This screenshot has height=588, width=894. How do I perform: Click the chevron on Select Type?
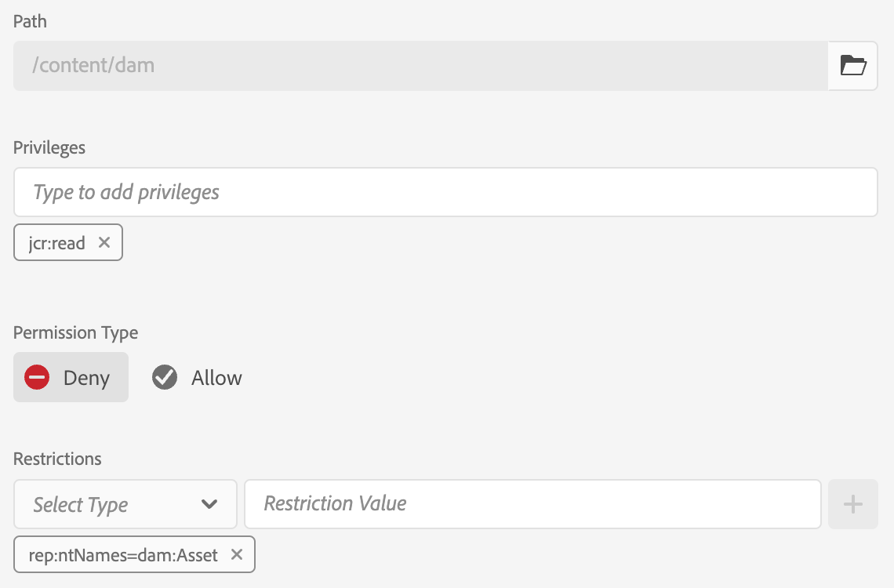point(209,504)
